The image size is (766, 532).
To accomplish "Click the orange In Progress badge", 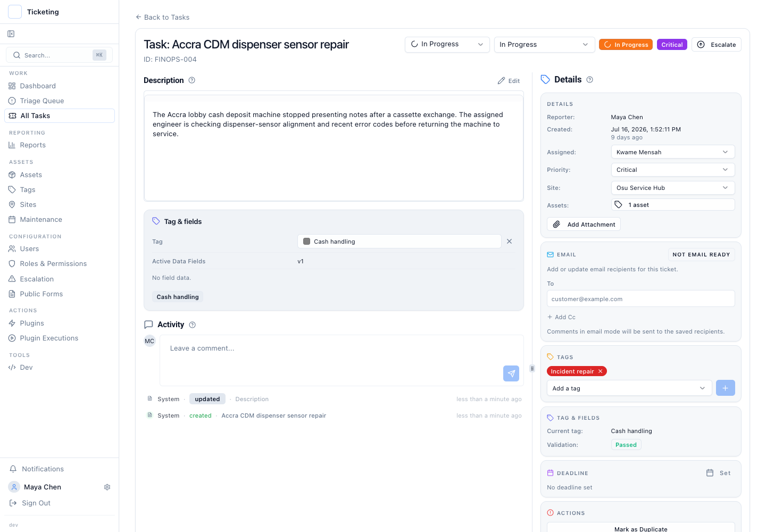I will (x=626, y=45).
